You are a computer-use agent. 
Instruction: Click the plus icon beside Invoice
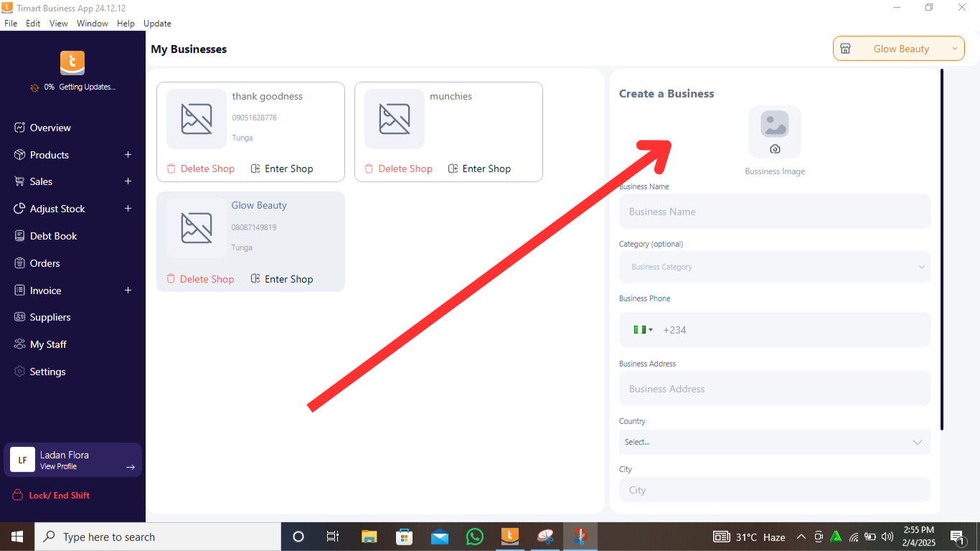[x=128, y=291]
